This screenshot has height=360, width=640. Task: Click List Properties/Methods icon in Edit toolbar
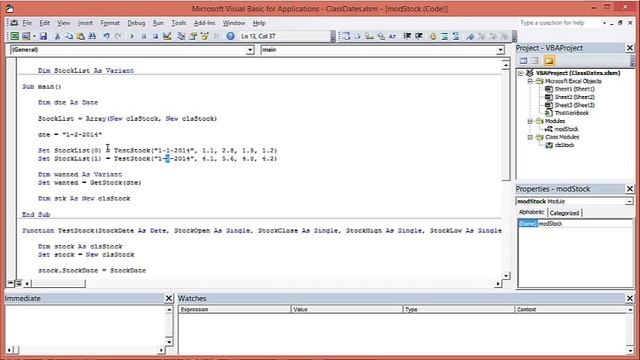click(346, 36)
